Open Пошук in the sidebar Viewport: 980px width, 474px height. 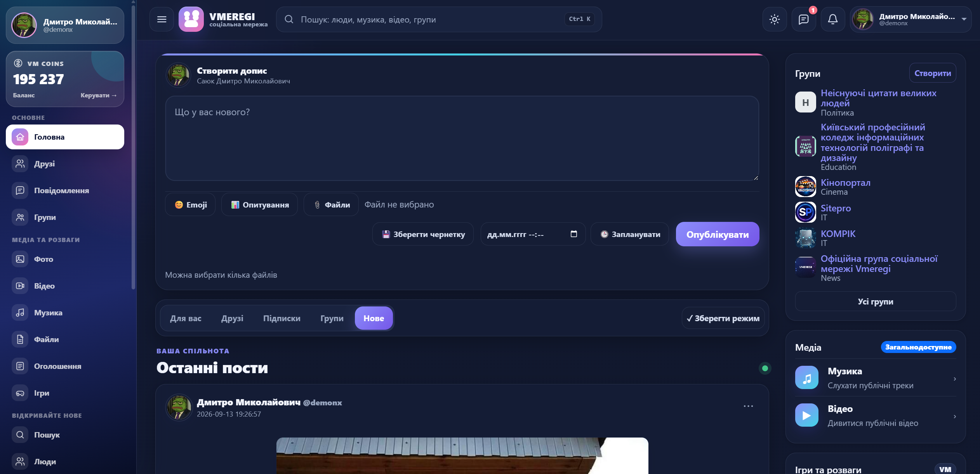point(65,435)
